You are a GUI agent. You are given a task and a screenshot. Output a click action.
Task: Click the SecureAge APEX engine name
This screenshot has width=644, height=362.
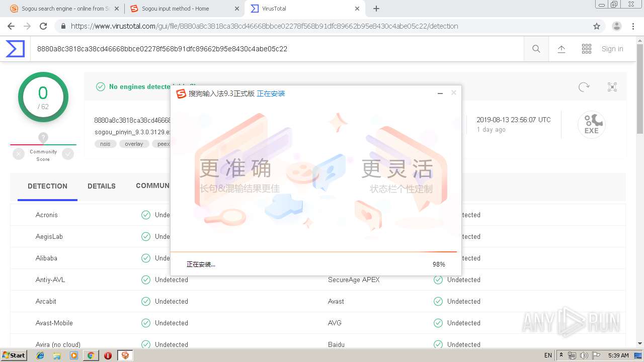point(354,280)
